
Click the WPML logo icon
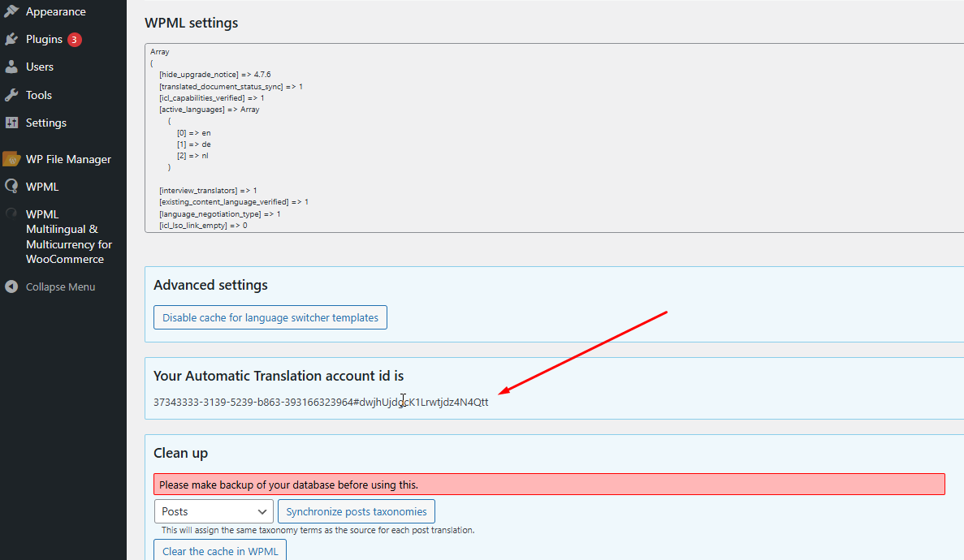click(x=11, y=187)
